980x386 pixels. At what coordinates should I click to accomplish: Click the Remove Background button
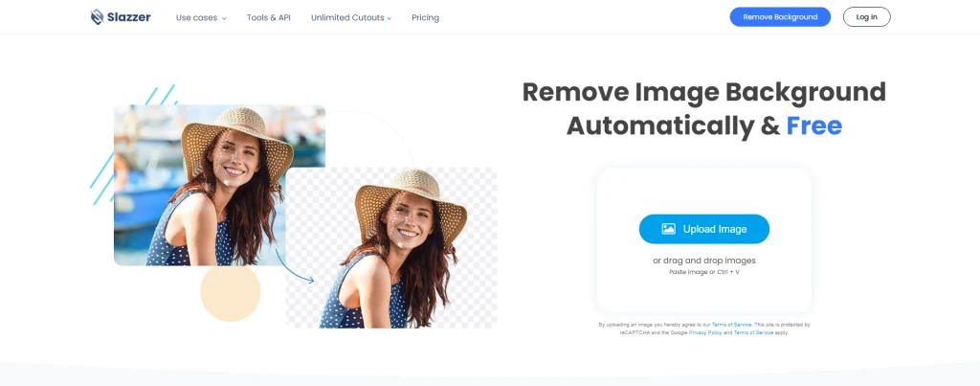(x=780, y=17)
